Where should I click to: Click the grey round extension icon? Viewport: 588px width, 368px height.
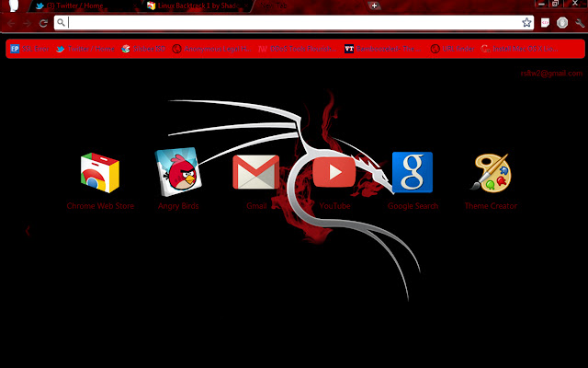[x=562, y=23]
